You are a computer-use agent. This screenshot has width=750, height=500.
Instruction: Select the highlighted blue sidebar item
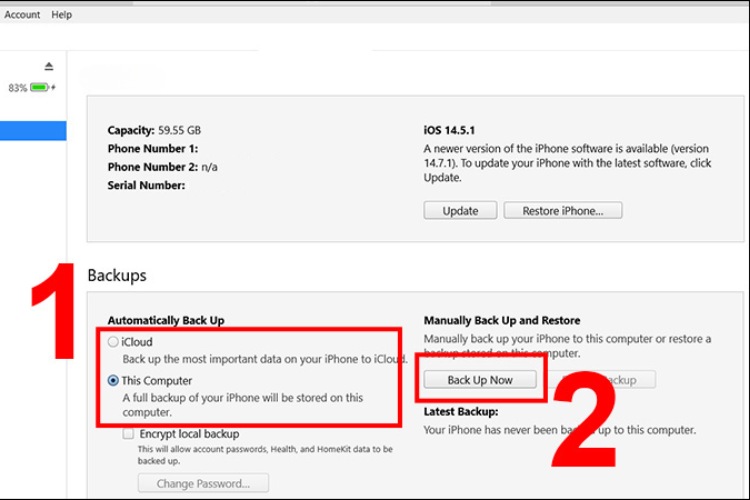pos(33,131)
